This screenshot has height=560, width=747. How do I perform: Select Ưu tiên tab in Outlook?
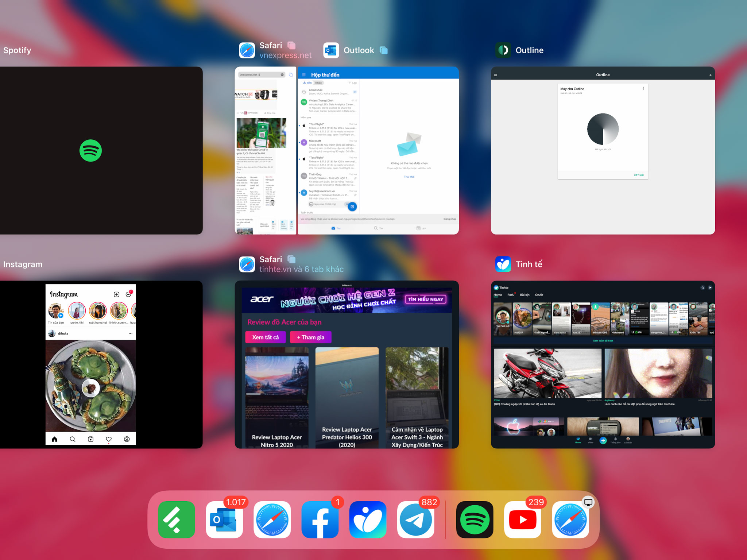pos(307,83)
